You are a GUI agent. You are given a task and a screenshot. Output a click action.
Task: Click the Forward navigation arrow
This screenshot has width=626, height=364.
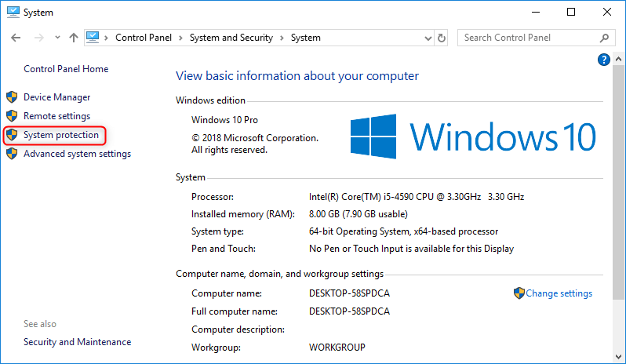tap(39, 38)
